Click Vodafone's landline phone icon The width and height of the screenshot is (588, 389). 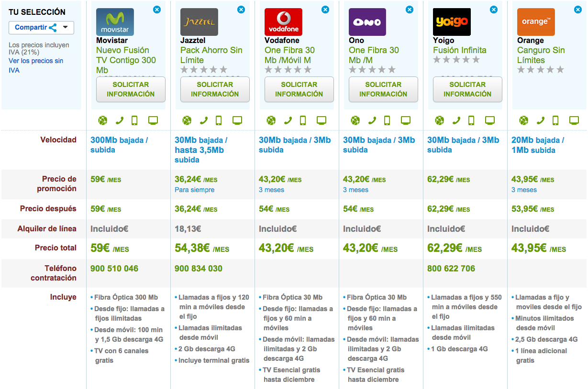(288, 120)
